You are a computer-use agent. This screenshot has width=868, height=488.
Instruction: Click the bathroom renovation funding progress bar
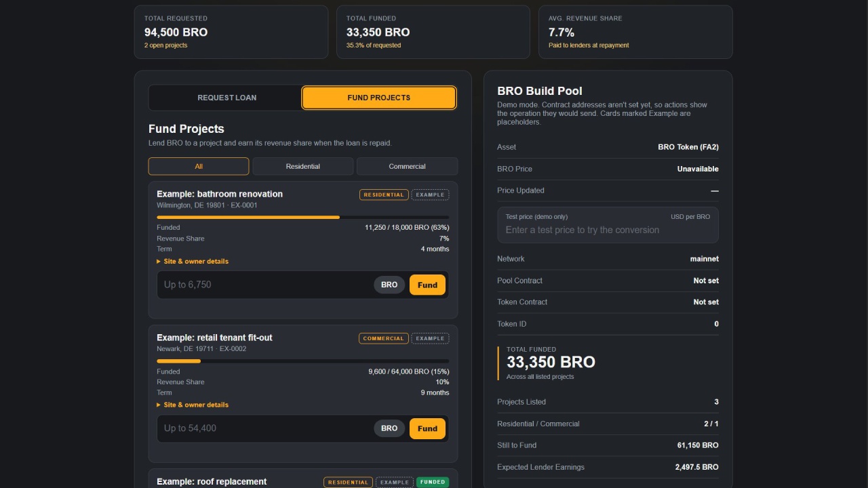point(302,217)
